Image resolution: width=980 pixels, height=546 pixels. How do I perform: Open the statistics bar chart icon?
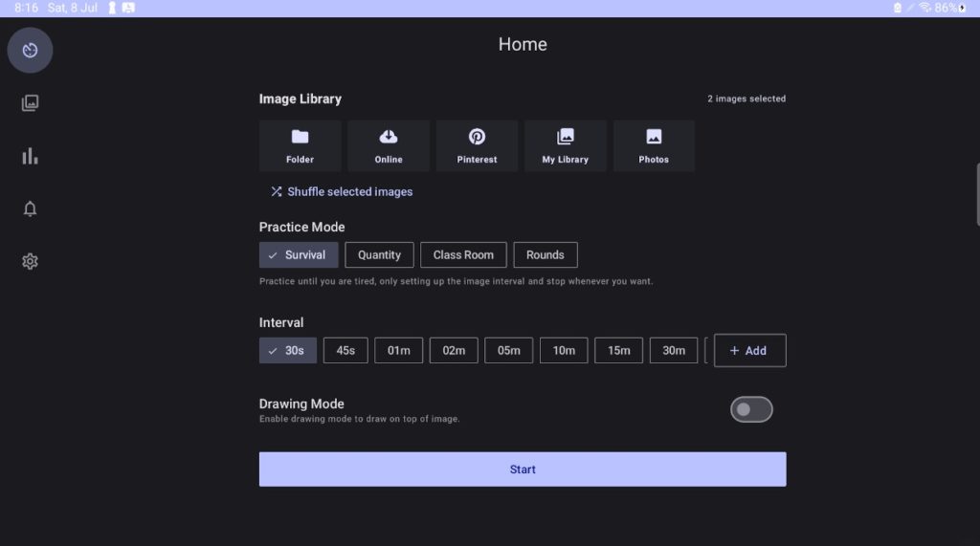30,156
